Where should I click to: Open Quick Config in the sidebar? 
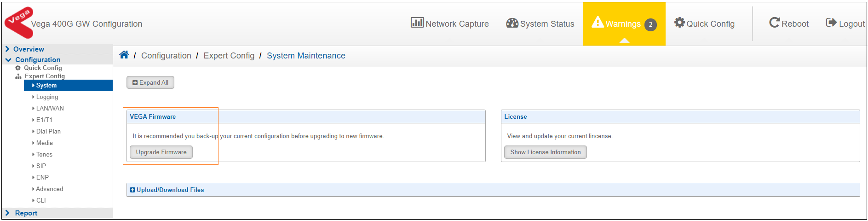tap(43, 68)
